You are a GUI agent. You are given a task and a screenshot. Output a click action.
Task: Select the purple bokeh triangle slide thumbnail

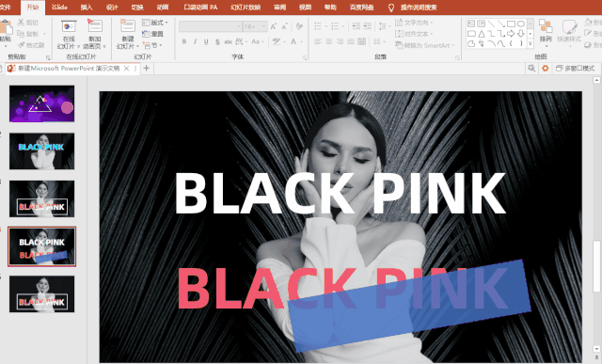click(x=41, y=103)
